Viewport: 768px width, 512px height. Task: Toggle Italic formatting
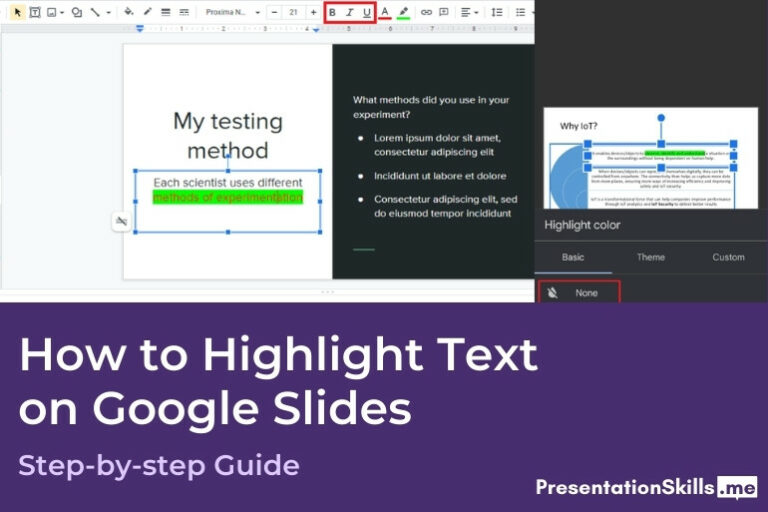[x=349, y=13]
